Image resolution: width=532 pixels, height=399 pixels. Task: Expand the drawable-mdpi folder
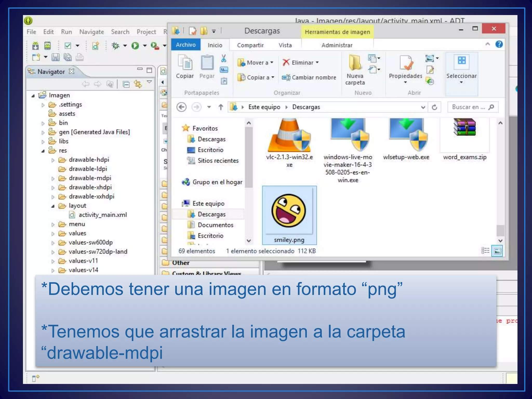point(53,179)
